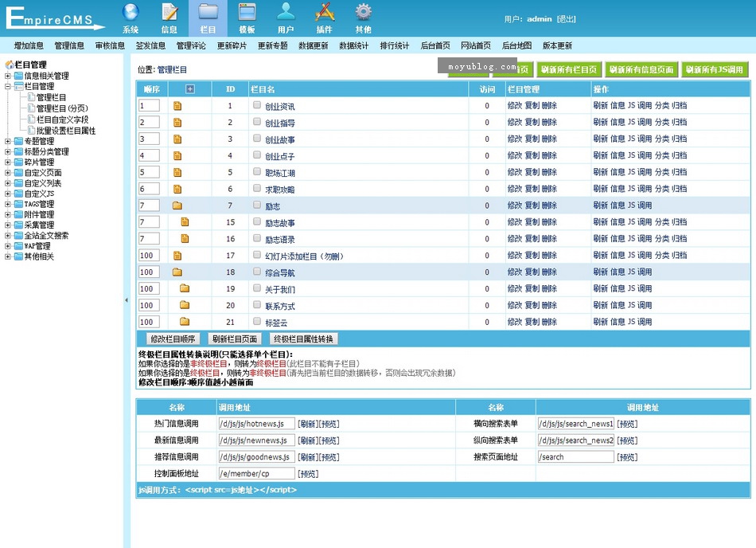This screenshot has height=548, width=756.
Task: Check the box for 联系方式
Action: tap(257, 305)
